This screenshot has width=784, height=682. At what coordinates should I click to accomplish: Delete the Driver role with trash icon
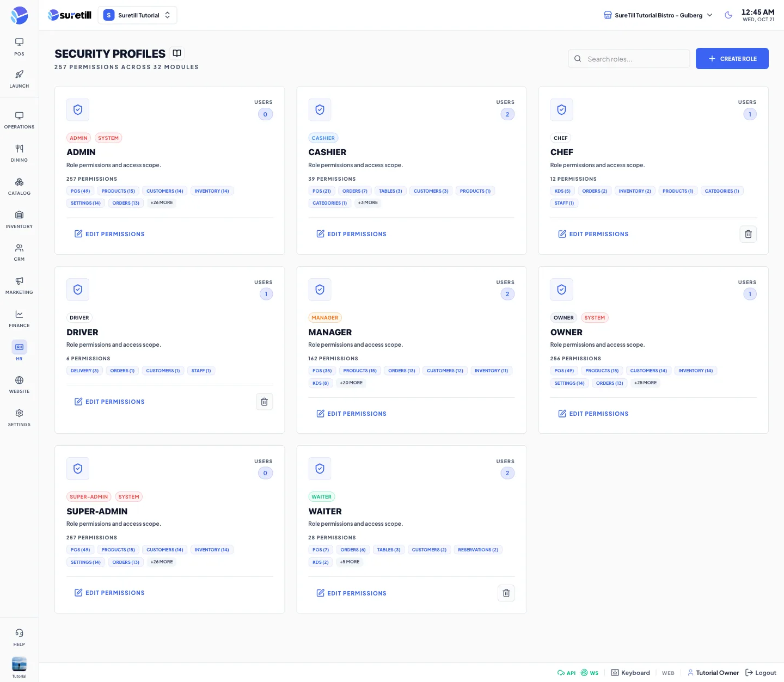click(264, 402)
